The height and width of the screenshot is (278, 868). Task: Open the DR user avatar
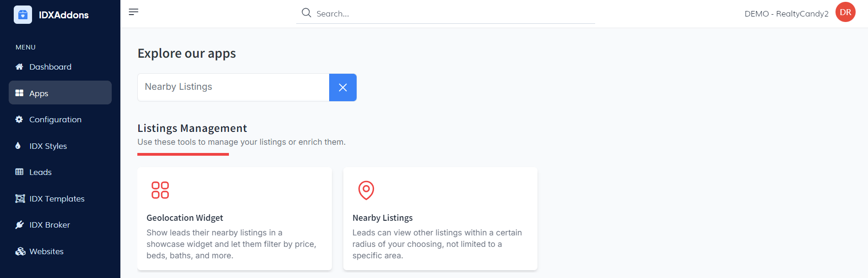tap(845, 12)
